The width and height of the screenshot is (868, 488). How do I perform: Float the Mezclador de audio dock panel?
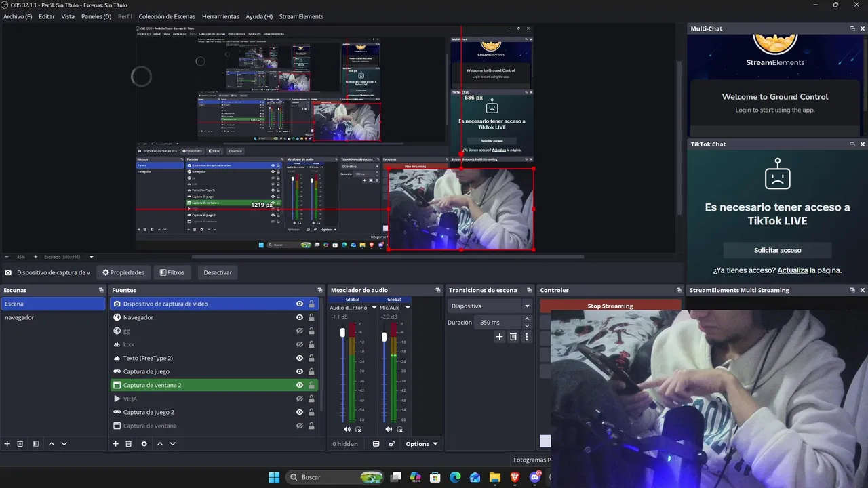pos(437,290)
